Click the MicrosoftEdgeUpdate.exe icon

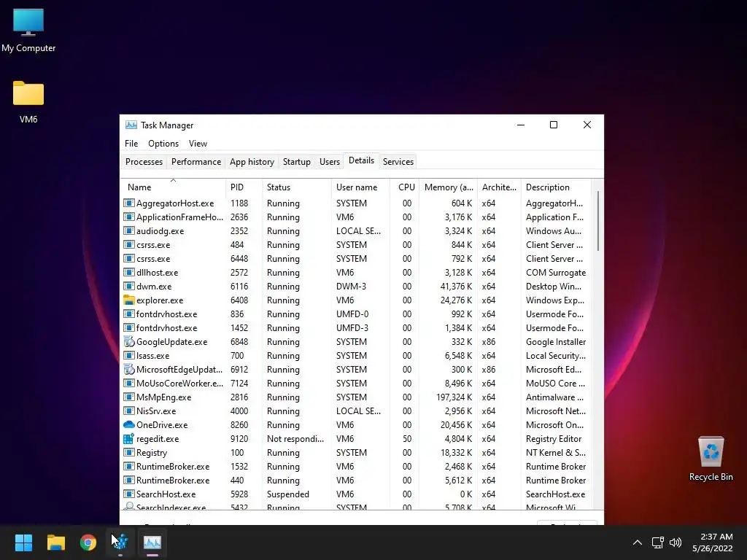(128, 369)
